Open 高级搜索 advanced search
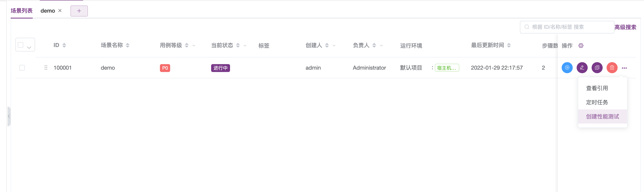The image size is (644, 192). 625,27
